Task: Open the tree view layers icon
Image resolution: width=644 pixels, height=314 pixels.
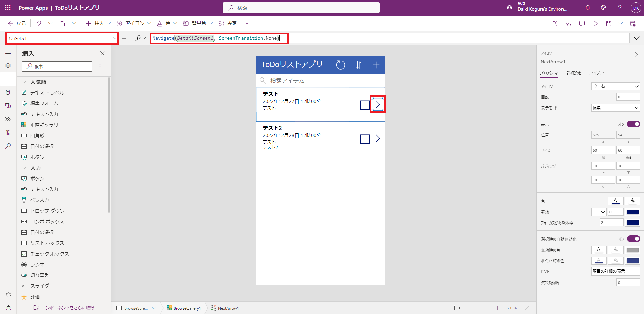Action: (x=8, y=65)
